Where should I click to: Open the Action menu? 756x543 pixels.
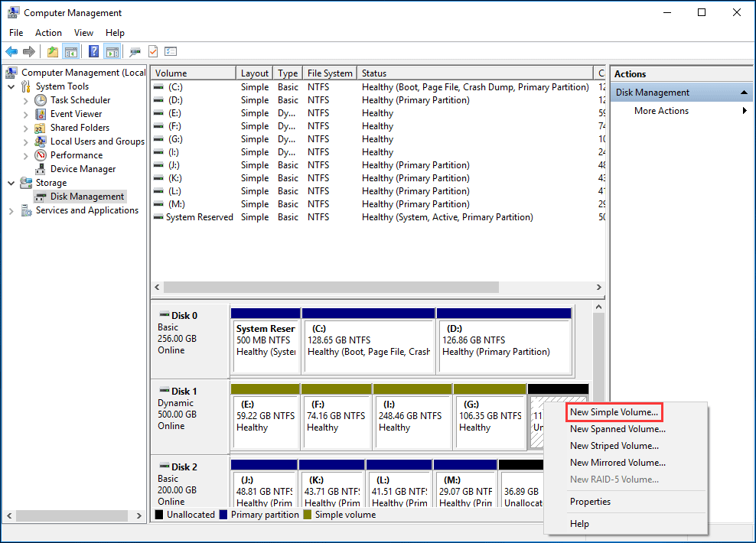click(x=48, y=33)
